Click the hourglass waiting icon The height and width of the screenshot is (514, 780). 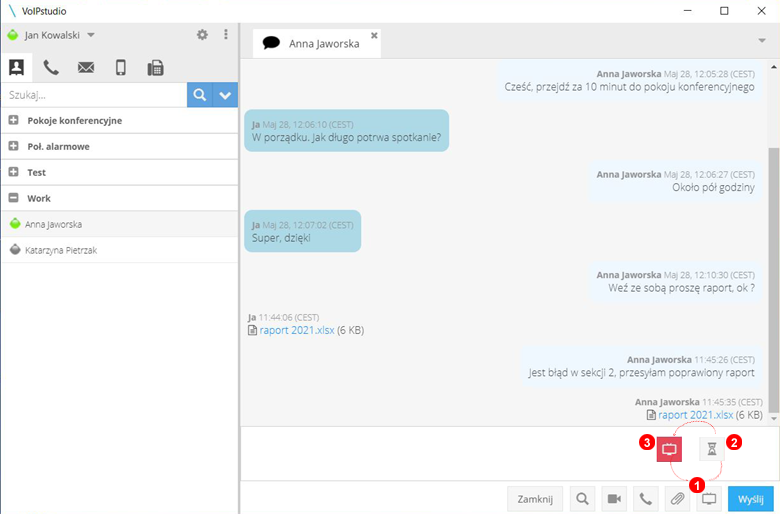click(x=712, y=449)
